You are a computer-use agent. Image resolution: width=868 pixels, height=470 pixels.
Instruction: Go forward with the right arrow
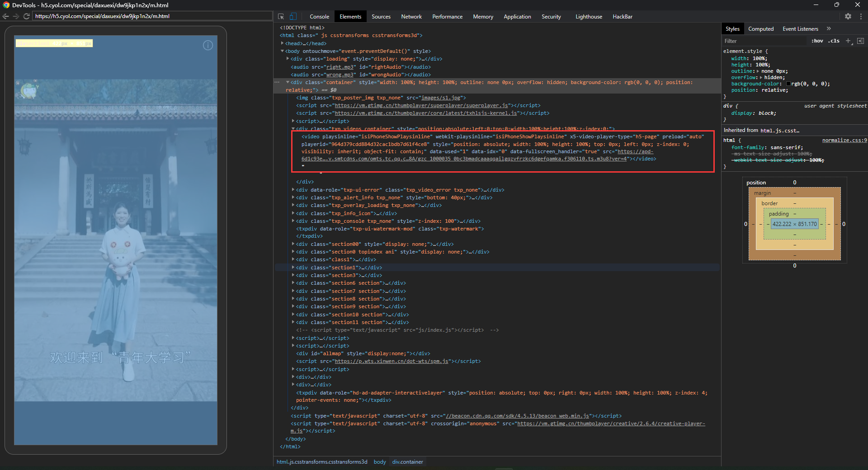16,16
